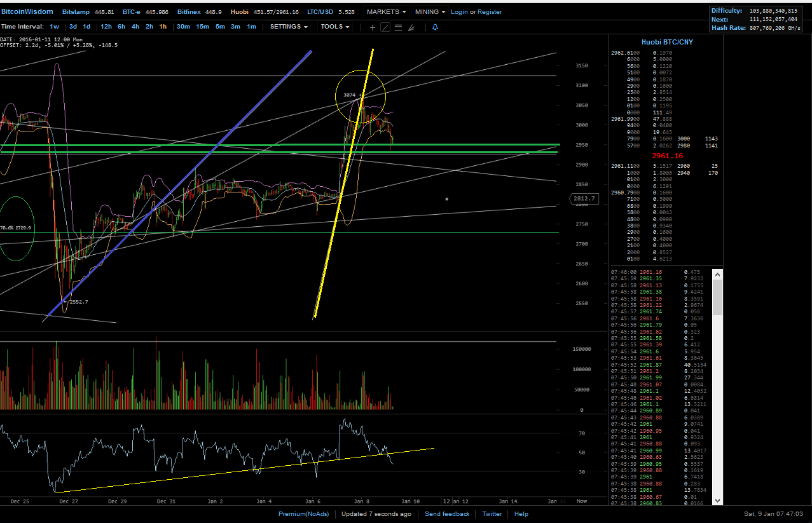Click the Dec 27 date on time axis

(68, 501)
